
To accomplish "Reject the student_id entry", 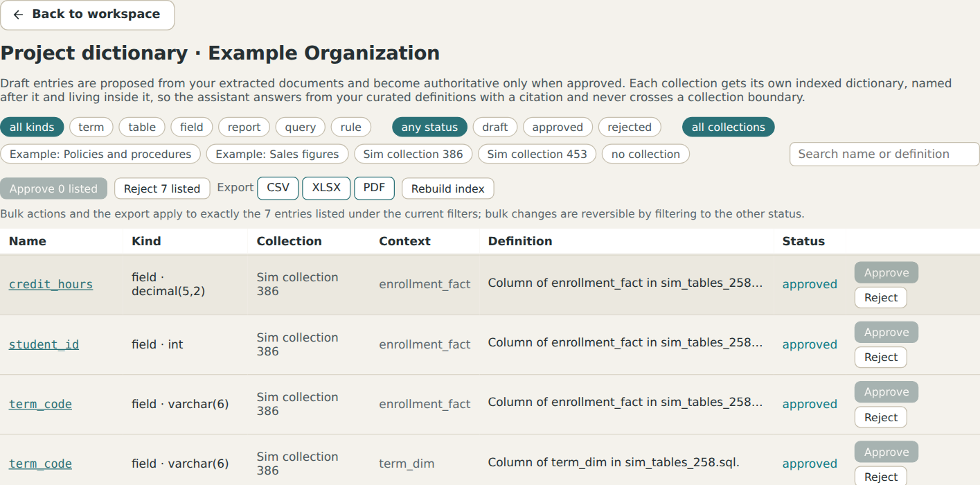I will [x=881, y=358].
